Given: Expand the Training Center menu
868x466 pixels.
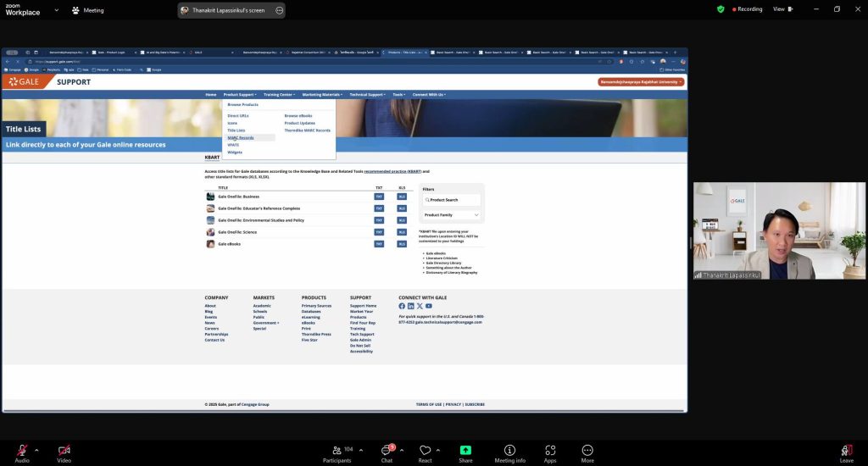Looking at the screenshot, I should click(279, 95).
